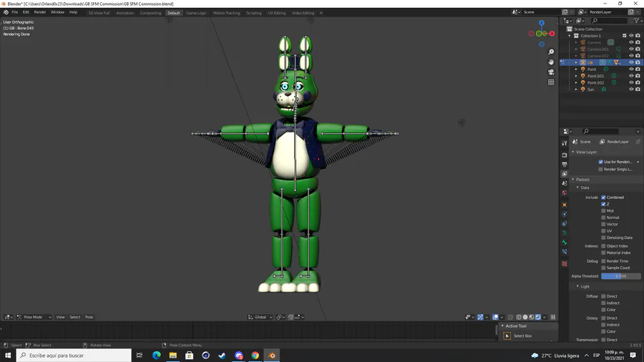Open the World properties tab icon
Image resolution: width=644 pixels, height=362 pixels.
pyautogui.click(x=565, y=193)
